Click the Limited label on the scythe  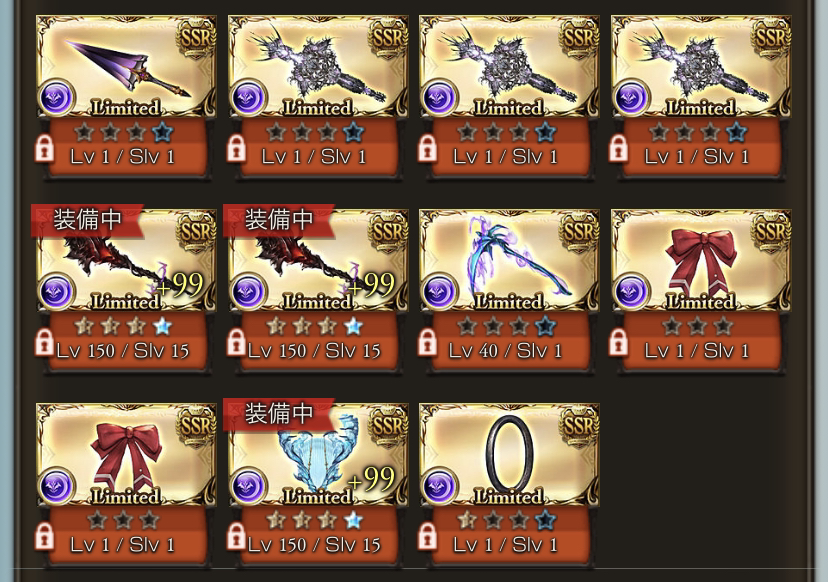[509, 302]
